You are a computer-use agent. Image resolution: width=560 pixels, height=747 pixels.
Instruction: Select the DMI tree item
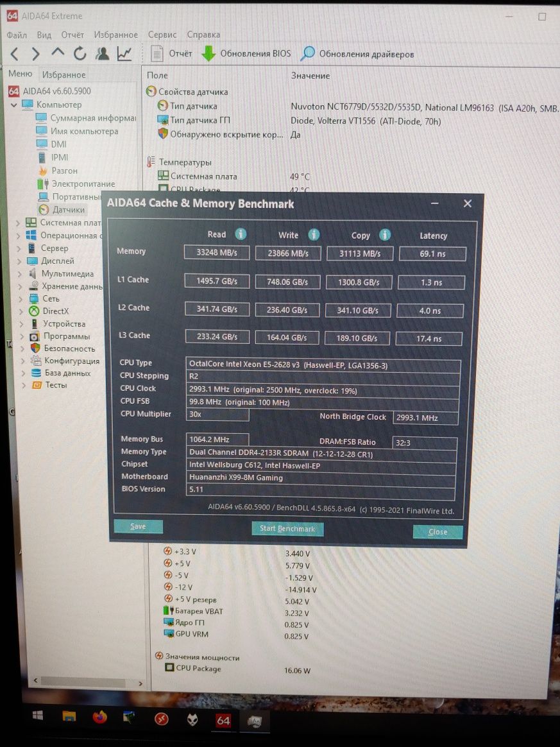coord(52,144)
